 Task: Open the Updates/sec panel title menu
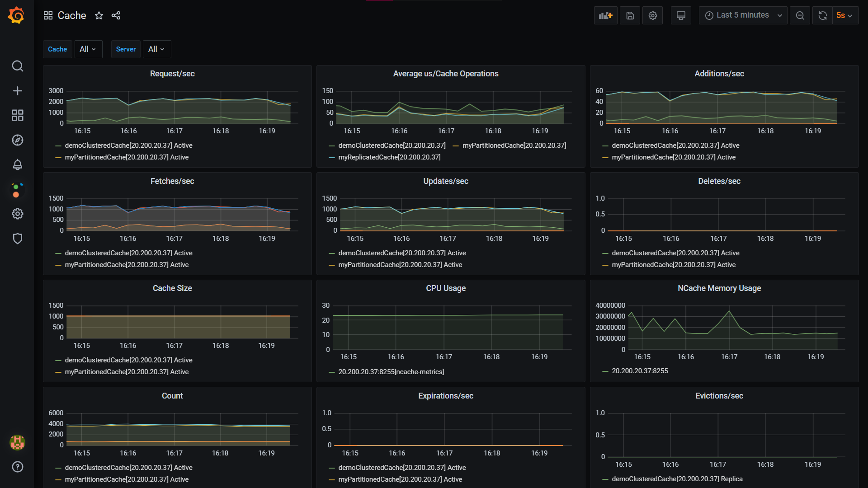446,181
